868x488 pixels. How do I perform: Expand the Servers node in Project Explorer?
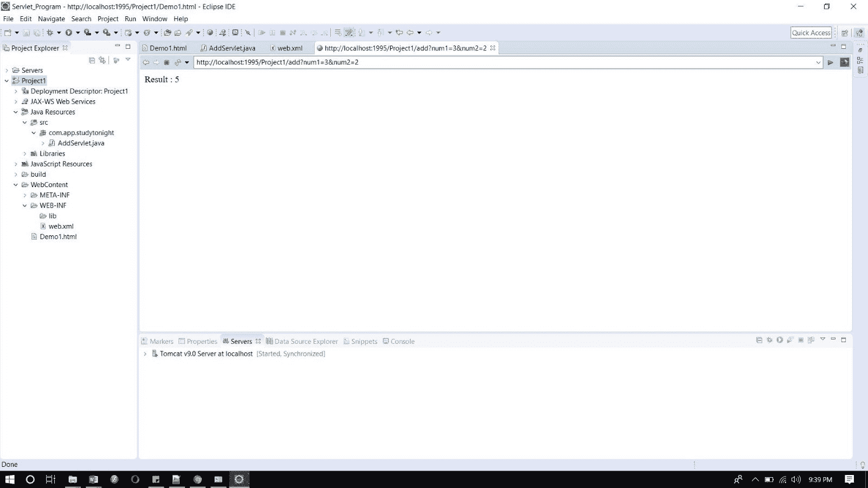[7, 70]
